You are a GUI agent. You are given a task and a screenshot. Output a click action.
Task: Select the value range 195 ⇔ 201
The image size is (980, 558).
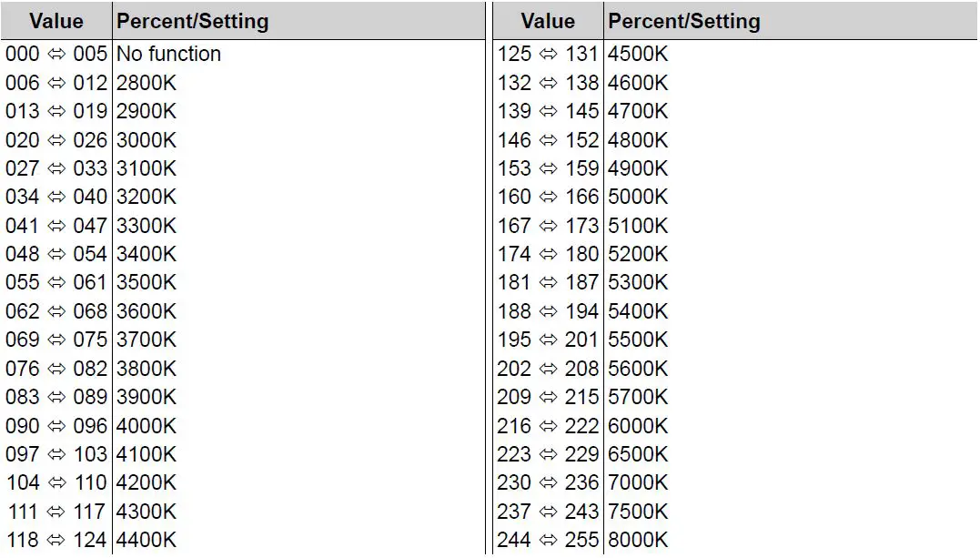tap(548, 340)
